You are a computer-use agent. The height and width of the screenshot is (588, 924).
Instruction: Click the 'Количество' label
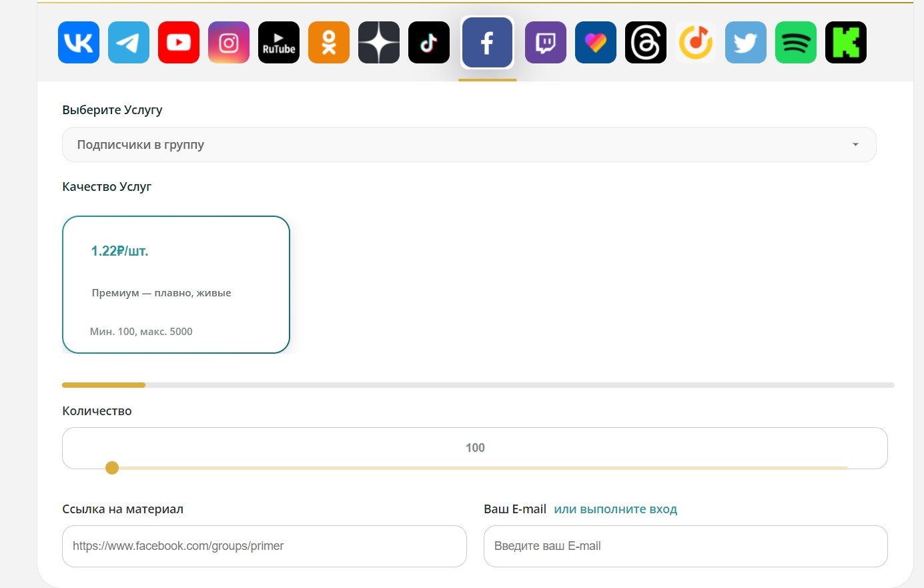[x=97, y=411]
